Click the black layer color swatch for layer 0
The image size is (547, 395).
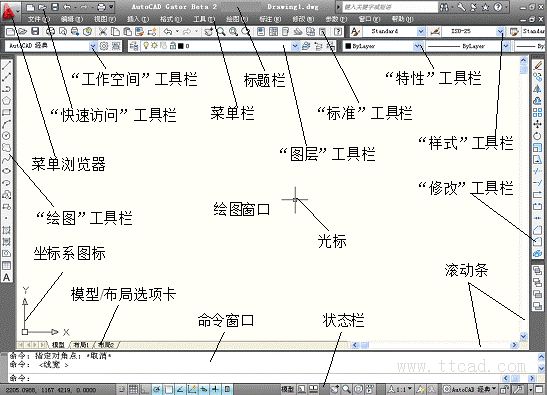(180, 46)
